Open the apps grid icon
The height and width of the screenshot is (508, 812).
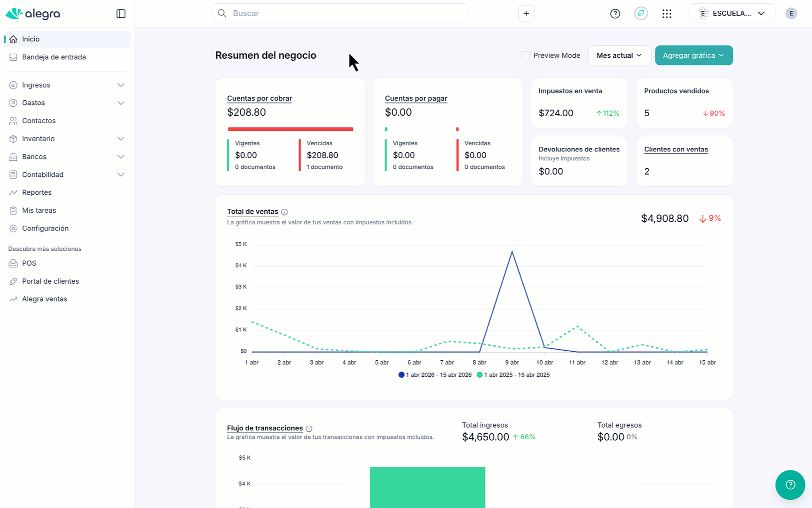click(x=667, y=14)
